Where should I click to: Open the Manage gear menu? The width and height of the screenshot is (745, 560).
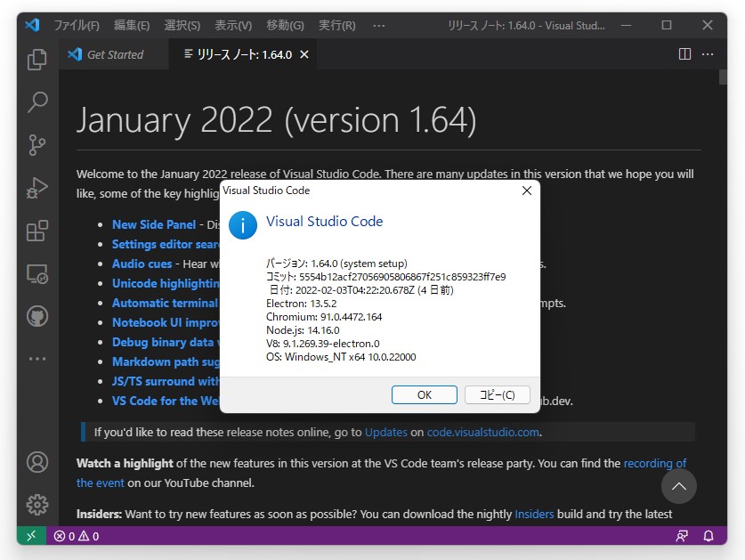click(x=36, y=504)
